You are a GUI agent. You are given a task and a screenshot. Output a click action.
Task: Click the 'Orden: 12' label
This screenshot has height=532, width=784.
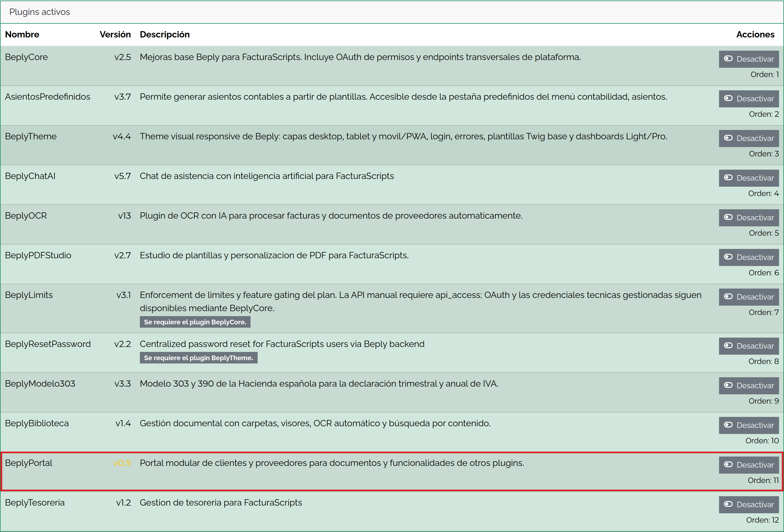[x=763, y=520]
